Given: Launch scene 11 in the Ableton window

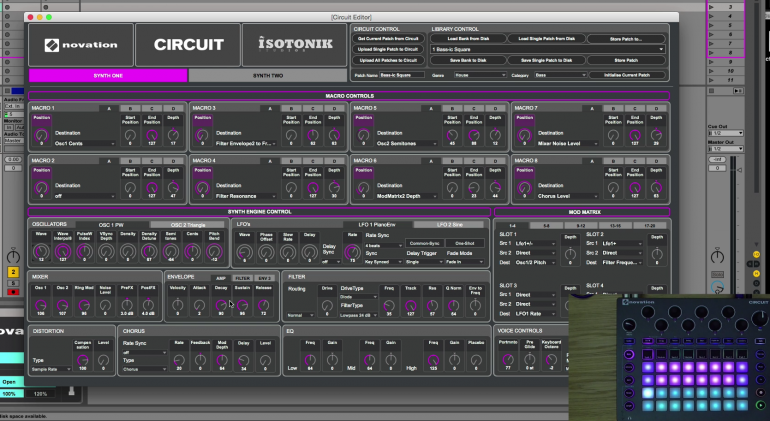Looking at the screenshot, I should pos(712,80).
